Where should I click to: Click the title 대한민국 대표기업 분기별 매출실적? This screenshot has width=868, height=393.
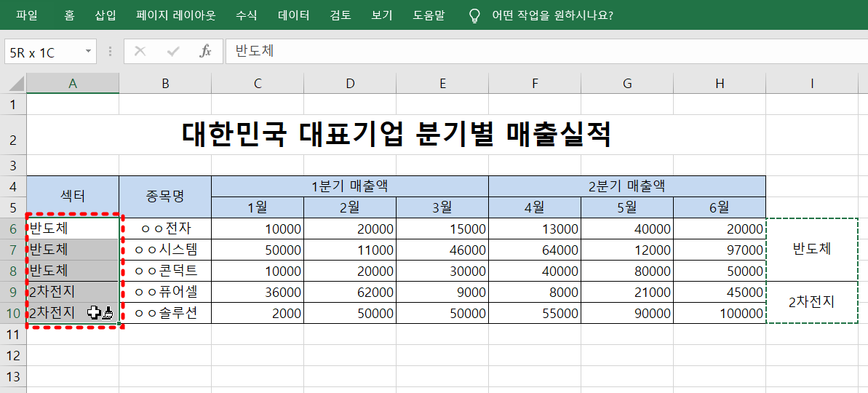click(x=397, y=135)
